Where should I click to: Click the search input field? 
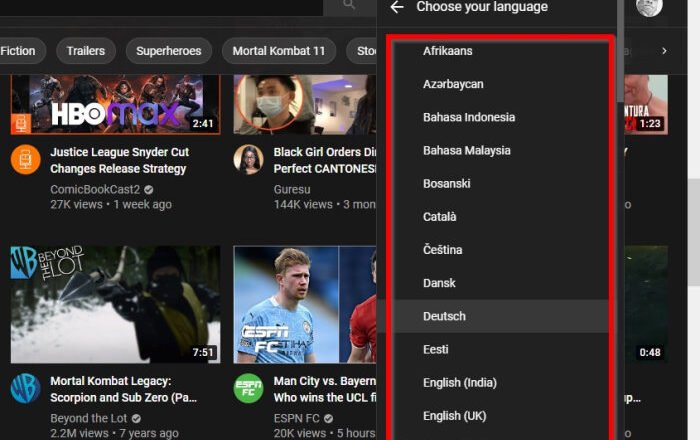click(161, 7)
